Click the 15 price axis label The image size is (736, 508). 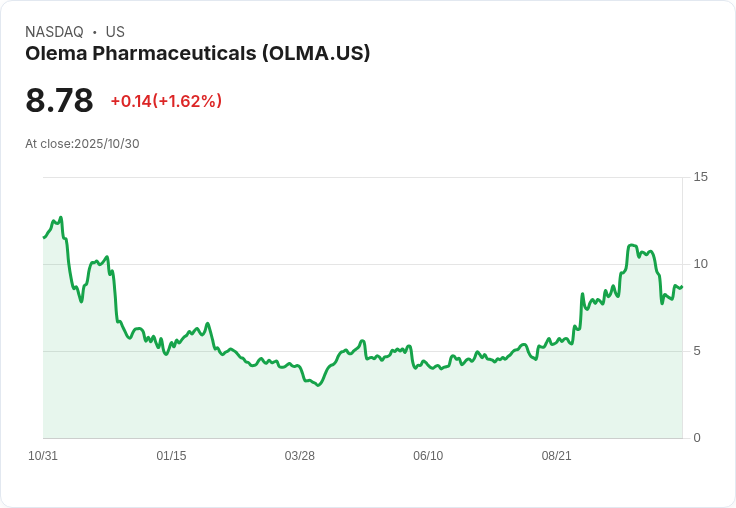click(700, 177)
